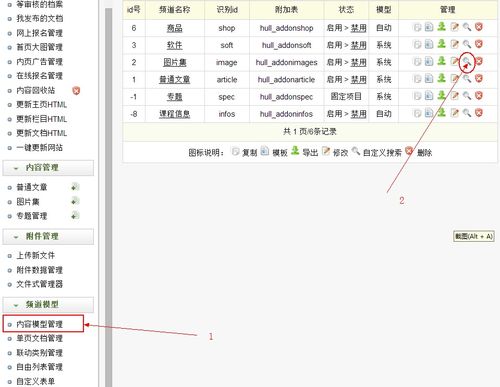
Task: Select the hull_addonimages table cell
Action: pos(287,62)
